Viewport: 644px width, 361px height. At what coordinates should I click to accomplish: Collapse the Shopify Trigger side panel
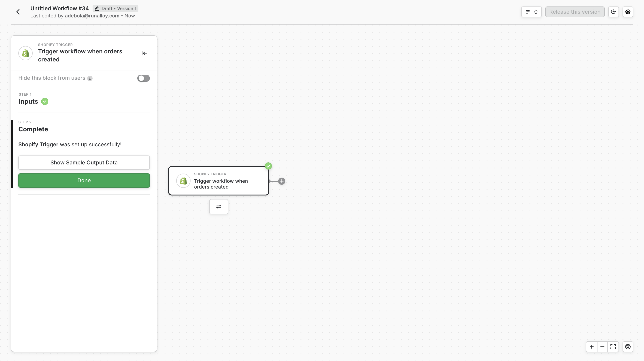tap(144, 53)
